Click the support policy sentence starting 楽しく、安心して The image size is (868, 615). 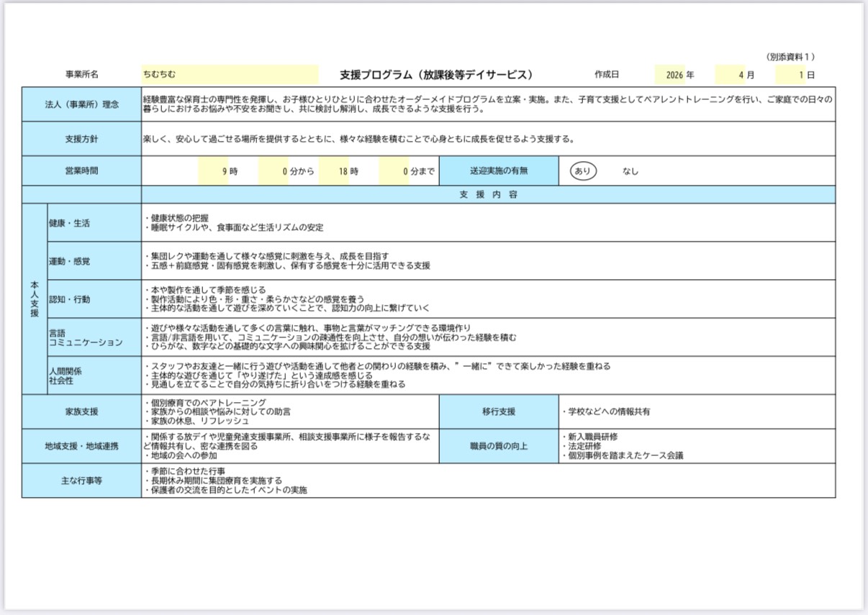(x=358, y=139)
